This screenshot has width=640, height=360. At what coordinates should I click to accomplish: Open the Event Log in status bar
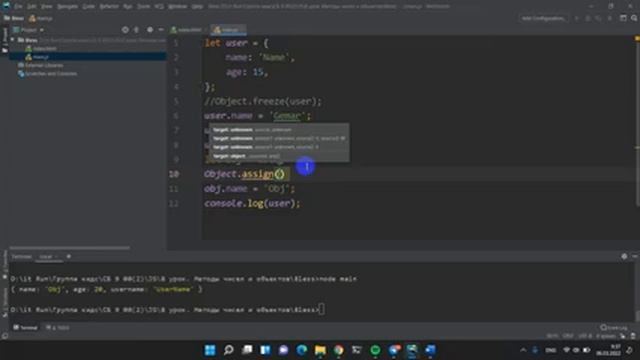[614, 327]
